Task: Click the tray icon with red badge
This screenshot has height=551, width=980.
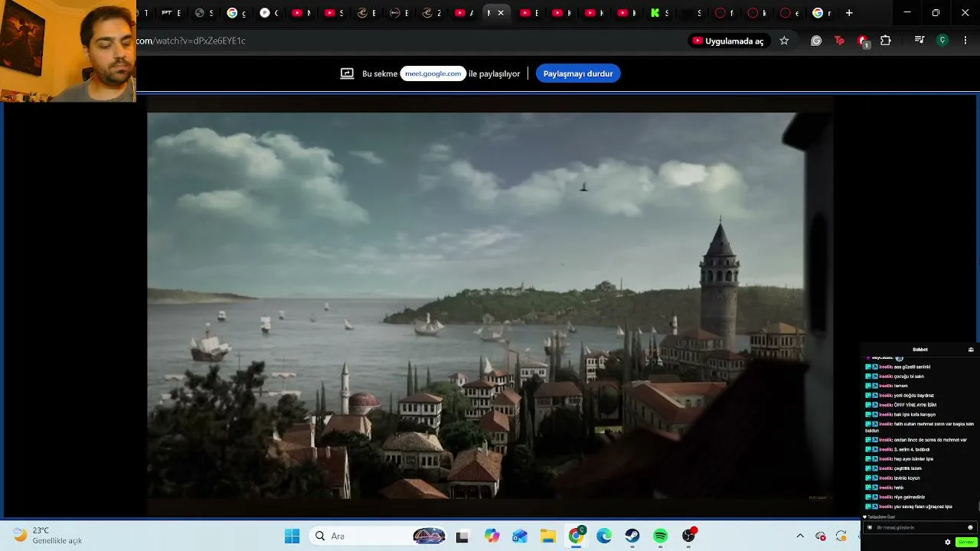Action: coord(821,536)
